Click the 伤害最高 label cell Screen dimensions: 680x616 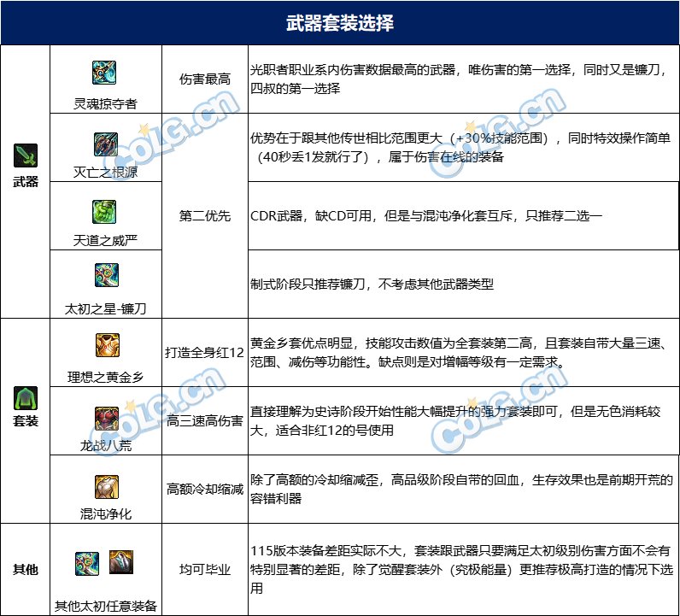point(204,79)
